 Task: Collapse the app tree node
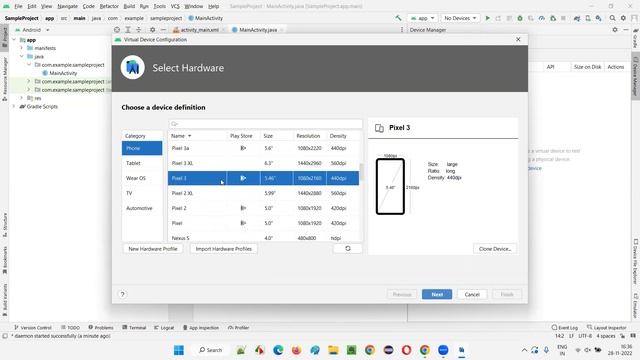pyautogui.click(x=14, y=40)
